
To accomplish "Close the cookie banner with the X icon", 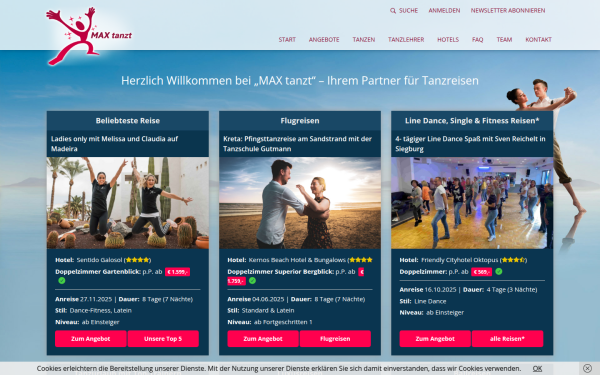I will pos(587,368).
